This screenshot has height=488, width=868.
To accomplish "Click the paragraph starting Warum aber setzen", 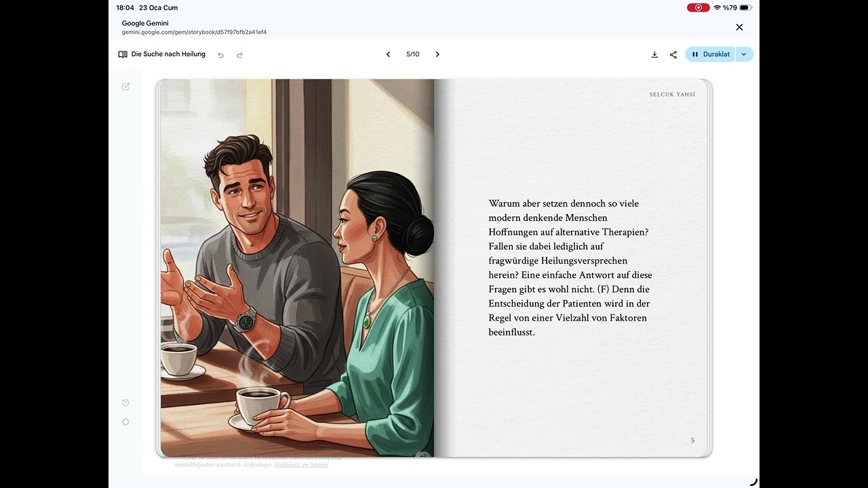I will pos(570,268).
